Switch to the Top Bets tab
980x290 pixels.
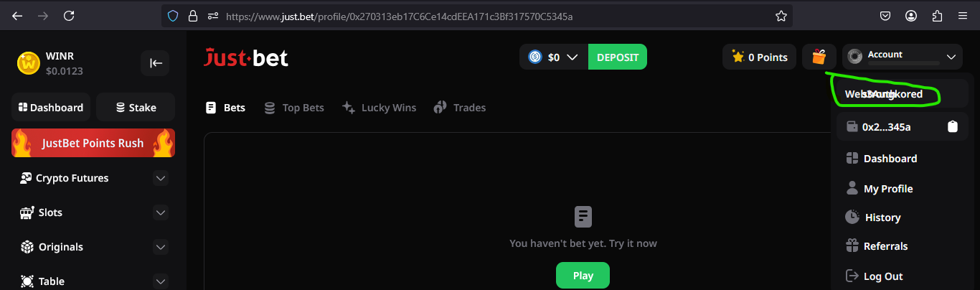tap(294, 108)
